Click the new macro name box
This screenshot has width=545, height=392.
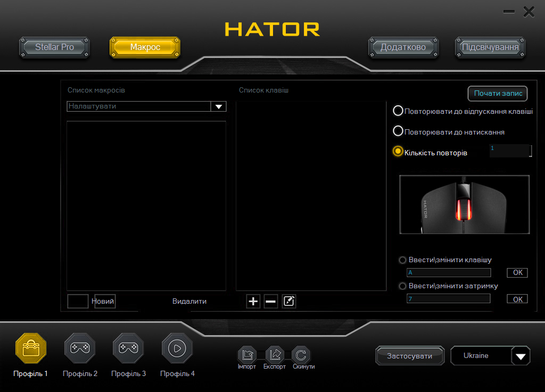click(78, 301)
